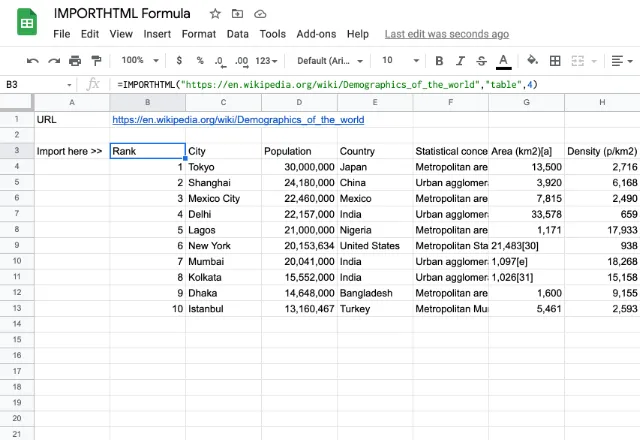
Task: Open the Format menu
Action: 199,34
